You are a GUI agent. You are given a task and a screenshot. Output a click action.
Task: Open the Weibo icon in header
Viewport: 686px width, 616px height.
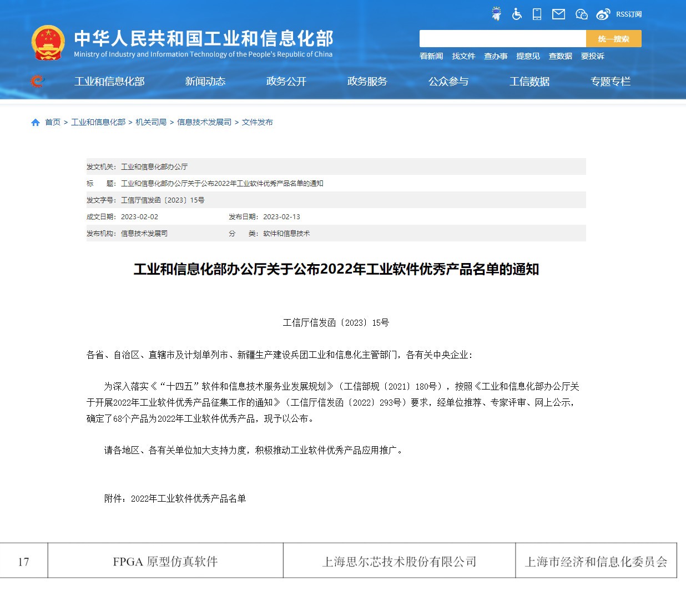(603, 14)
